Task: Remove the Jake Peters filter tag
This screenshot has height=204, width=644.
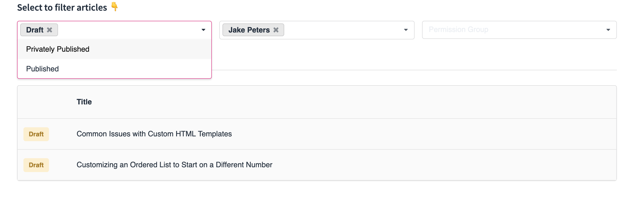Action: point(276,30)
